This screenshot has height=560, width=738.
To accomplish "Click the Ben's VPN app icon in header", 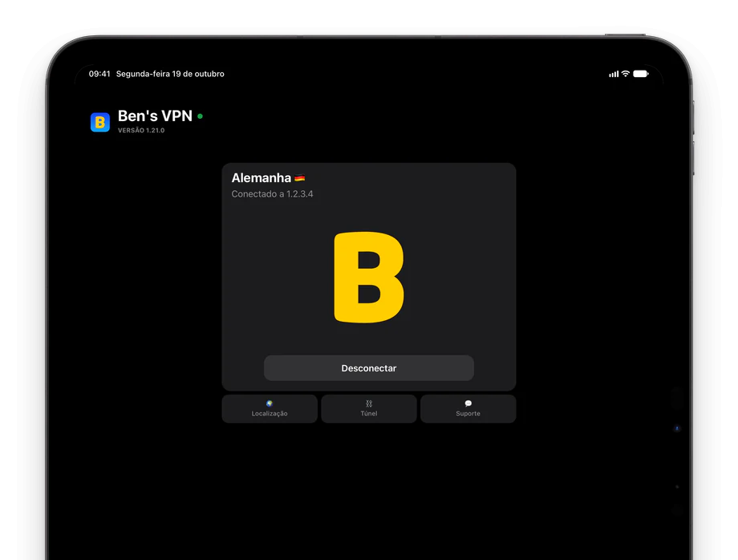I will (x=99, y=122).
